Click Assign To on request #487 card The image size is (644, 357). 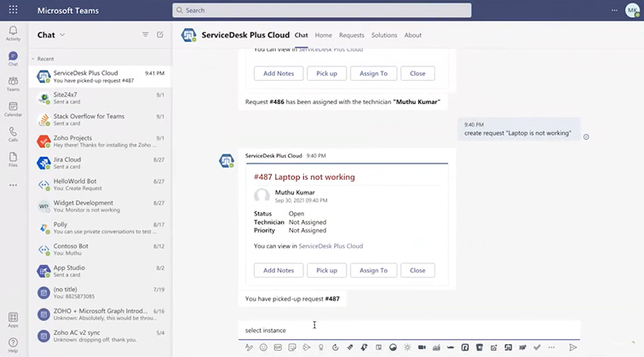click(x=373, y=270)
